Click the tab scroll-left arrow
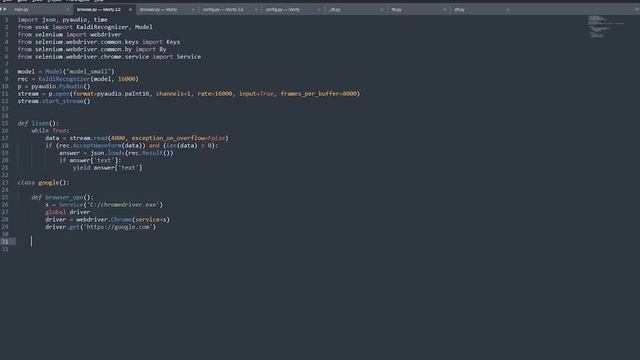 [1, 9]
